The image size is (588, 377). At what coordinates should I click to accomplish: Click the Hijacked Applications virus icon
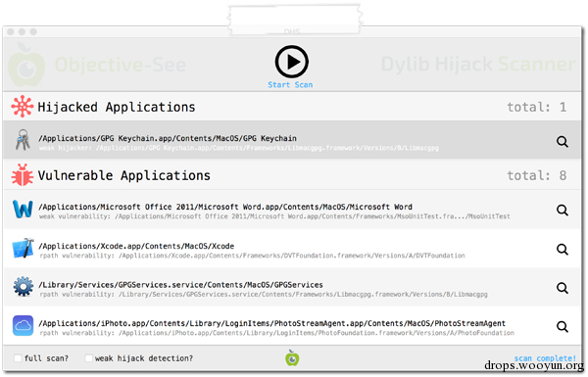(23, 107)
